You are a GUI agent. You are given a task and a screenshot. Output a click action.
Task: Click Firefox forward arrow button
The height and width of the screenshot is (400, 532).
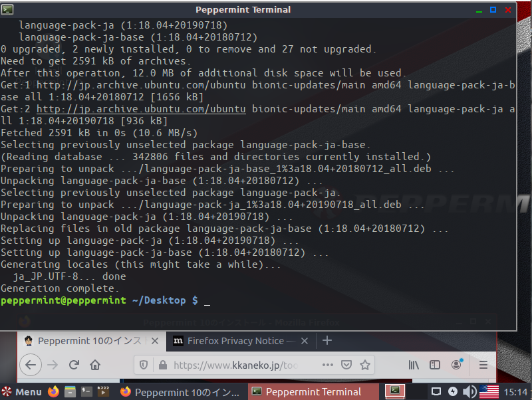coord(53,365)
